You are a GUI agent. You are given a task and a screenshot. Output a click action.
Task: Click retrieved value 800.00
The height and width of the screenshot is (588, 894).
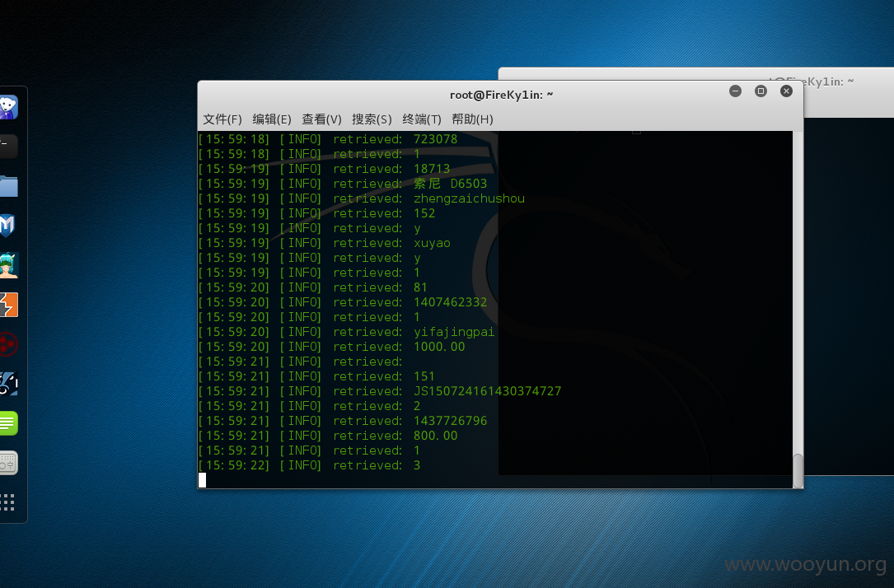click(x=436, y=436)
